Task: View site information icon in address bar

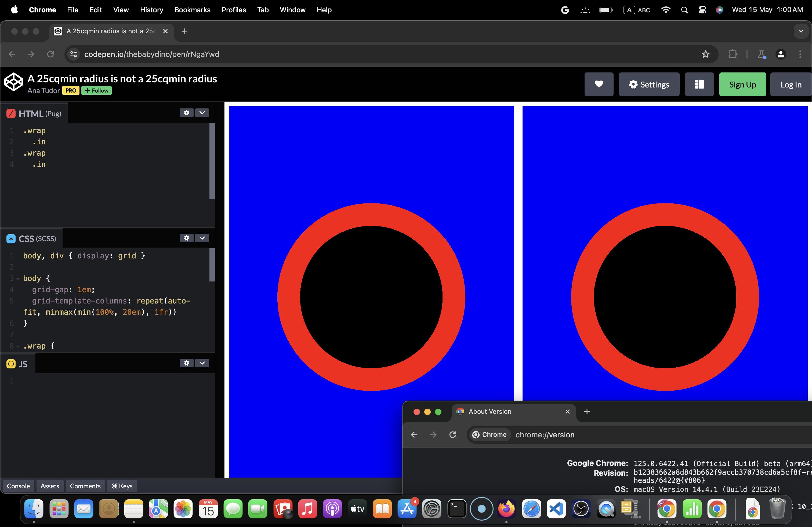Action: (74, 54)
